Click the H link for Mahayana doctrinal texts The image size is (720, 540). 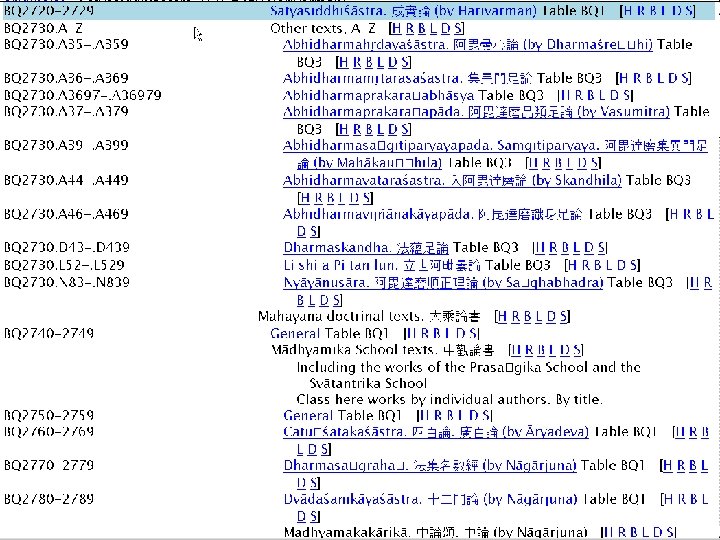(503, 316)
